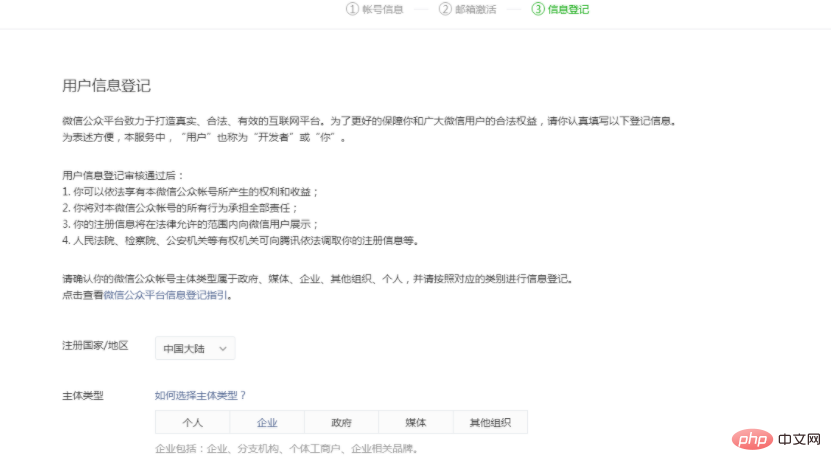This screenshot has width=831, height=472.
Task: Click the circled number 1 step icon
Action: tap(352, 9)
